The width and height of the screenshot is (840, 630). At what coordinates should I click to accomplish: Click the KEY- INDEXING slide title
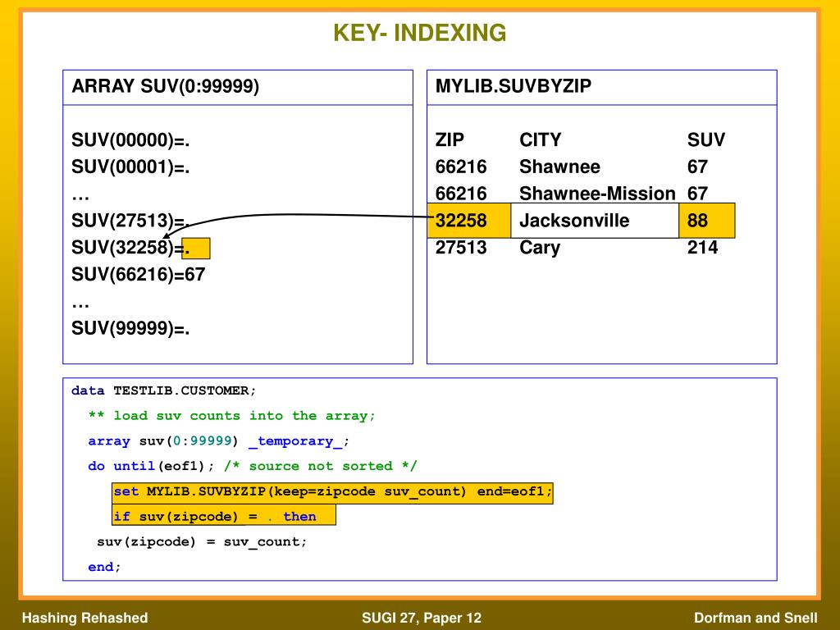click(x=419, y=33)
